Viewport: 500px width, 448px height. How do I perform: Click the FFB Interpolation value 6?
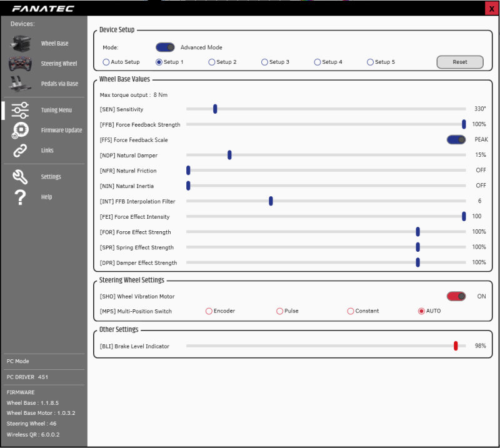pos(479,201)
